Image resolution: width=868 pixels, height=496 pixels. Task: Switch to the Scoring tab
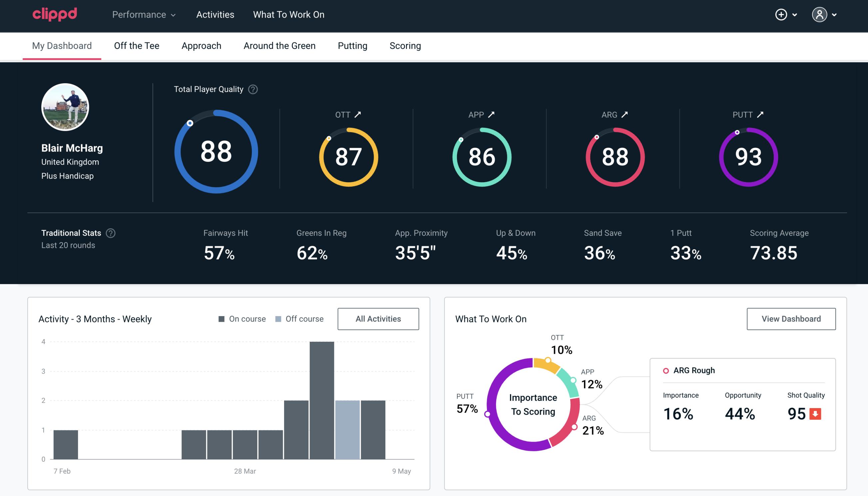coord(405,45)
